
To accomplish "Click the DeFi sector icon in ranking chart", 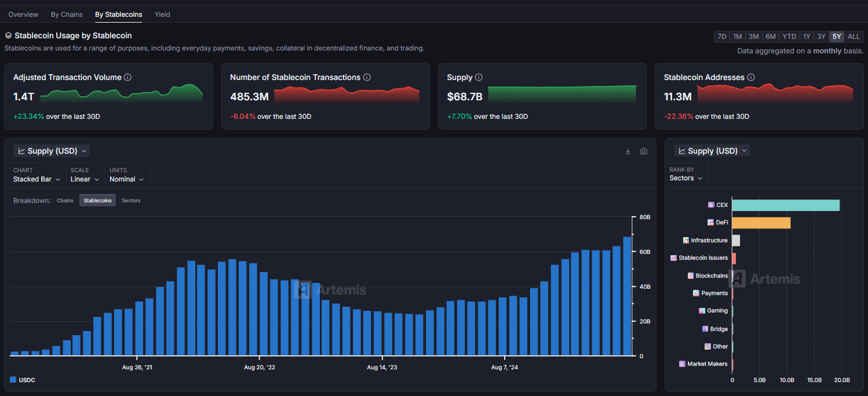I will 710,223.
